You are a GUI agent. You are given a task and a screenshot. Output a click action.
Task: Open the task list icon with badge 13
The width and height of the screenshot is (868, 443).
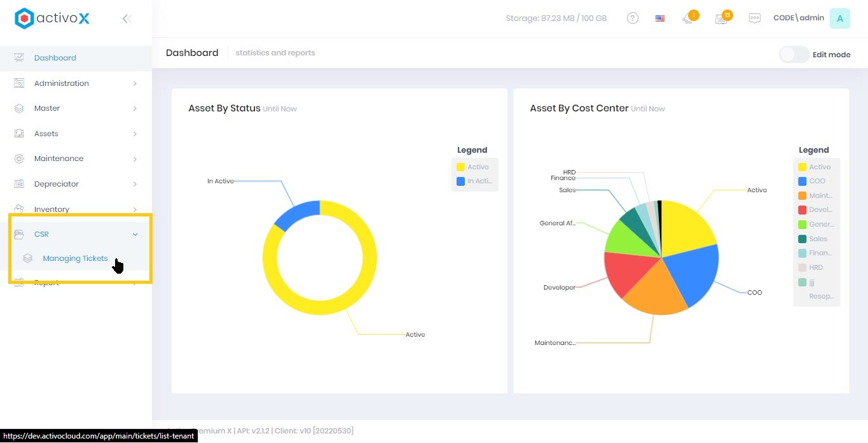point(721,18)
